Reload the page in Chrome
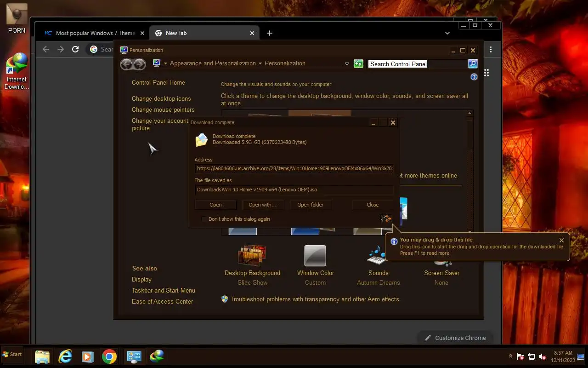The height and width of the screenshot is (368, 588). coord(75,49)
